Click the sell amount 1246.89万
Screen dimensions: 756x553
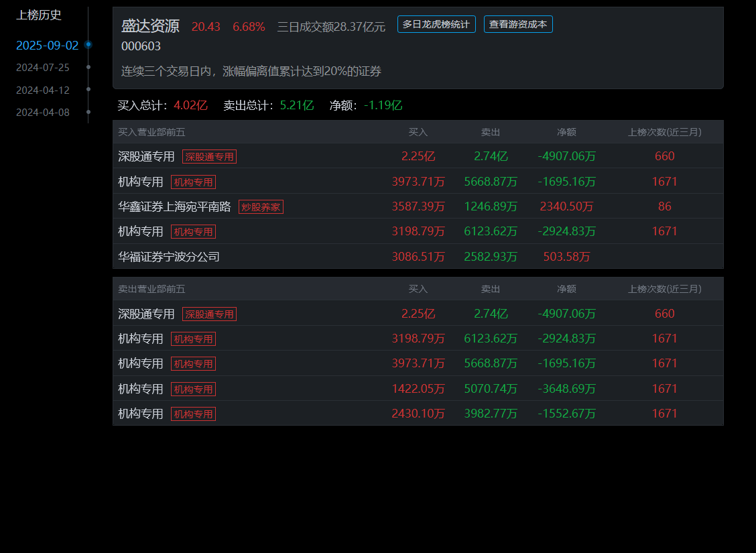491,206
